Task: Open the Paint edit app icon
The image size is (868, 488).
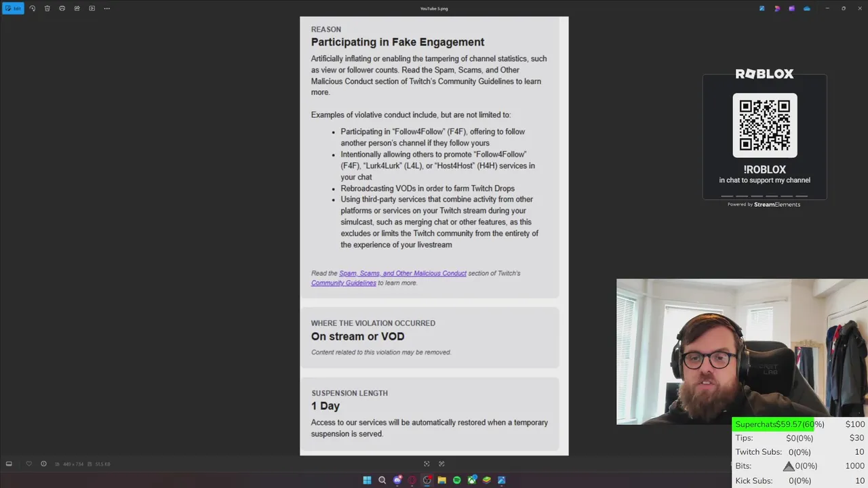Action: 762,8
